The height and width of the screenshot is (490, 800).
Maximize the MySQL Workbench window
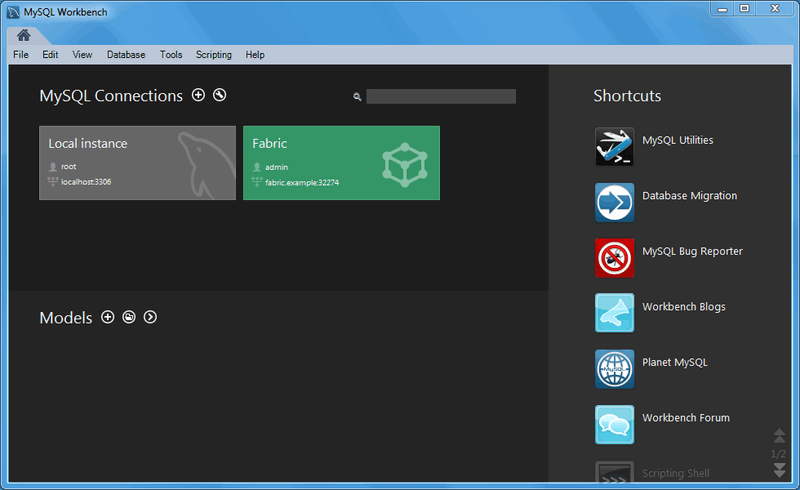[745, 9]
